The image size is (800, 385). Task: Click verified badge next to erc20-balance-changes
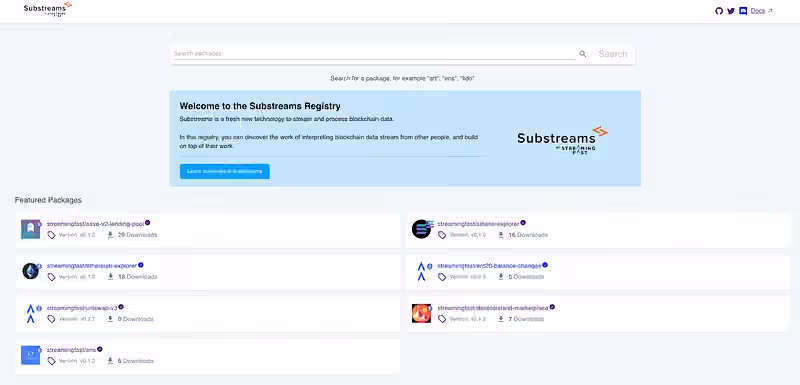click(x=545, y=265)
